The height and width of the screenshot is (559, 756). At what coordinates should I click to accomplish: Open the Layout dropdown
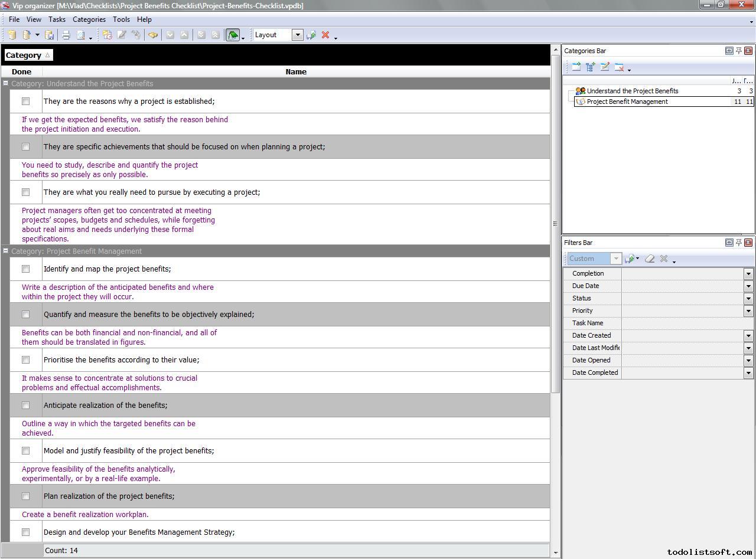coord(298,35)
